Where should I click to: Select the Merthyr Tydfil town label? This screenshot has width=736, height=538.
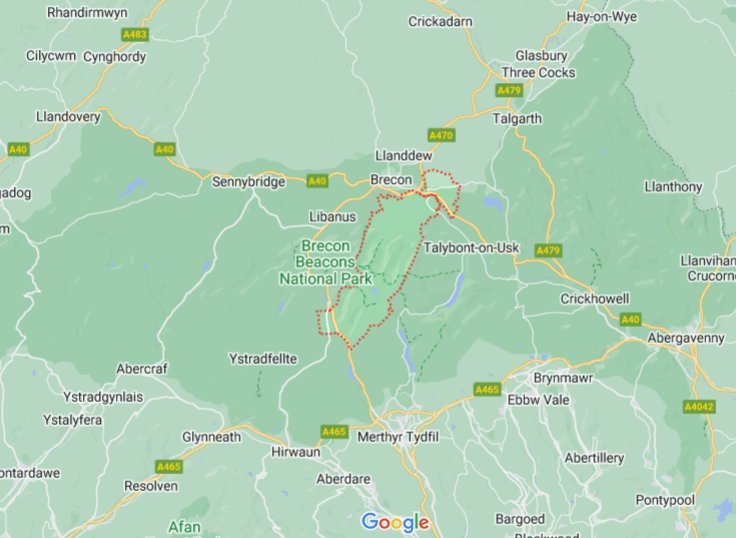(x=398, y=437)
